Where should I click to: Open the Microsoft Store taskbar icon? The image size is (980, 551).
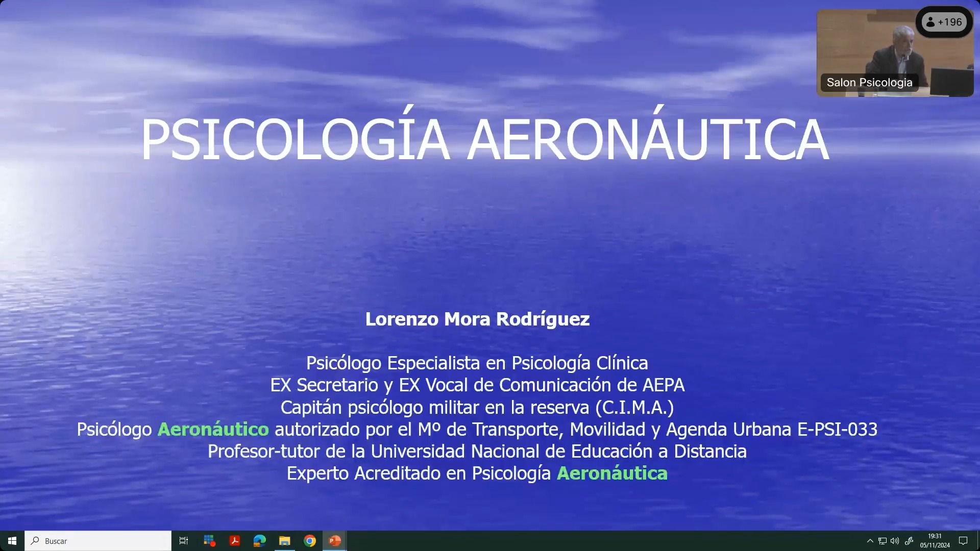pyautogui.click(x=209, y=541)
